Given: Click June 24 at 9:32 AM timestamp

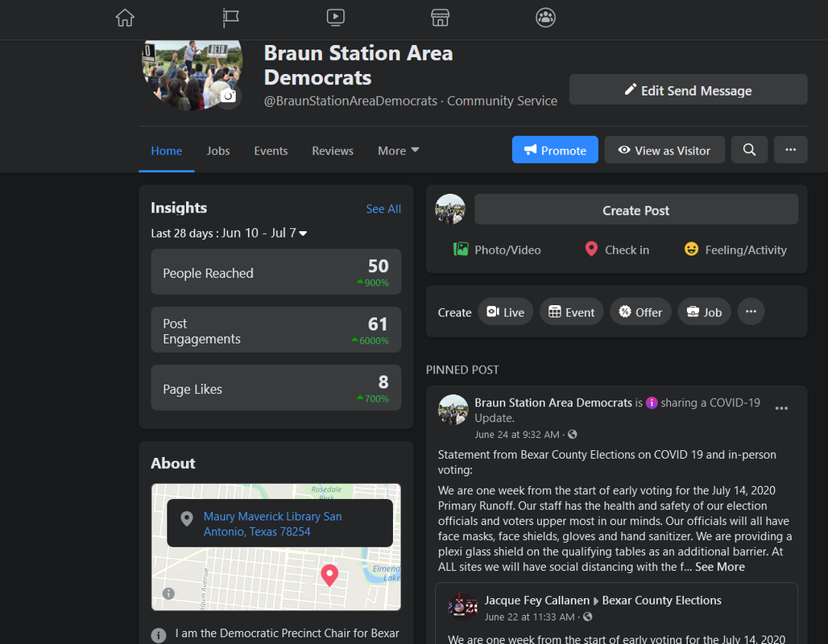Looking at the screenshot, I should click(516, 435).
